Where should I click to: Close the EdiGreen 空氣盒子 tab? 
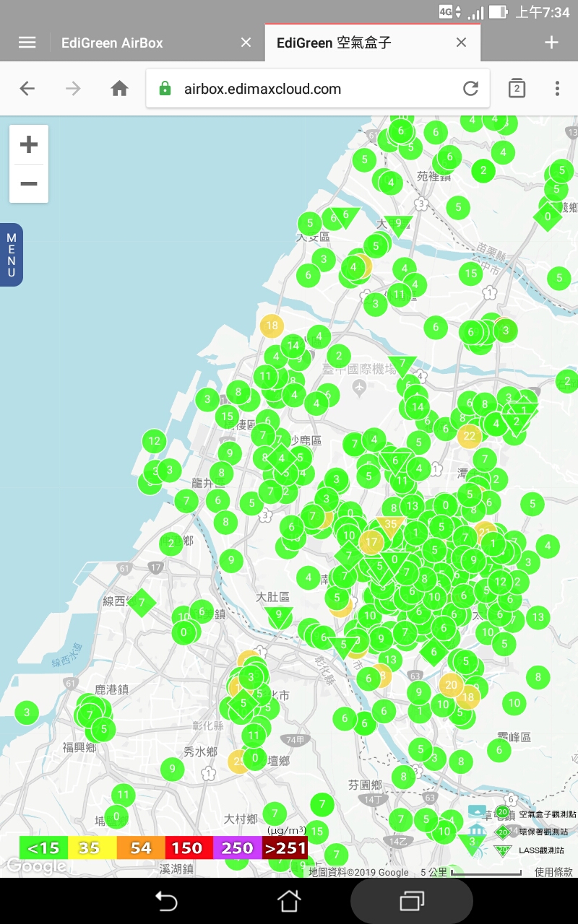click(x=461, y=43)
